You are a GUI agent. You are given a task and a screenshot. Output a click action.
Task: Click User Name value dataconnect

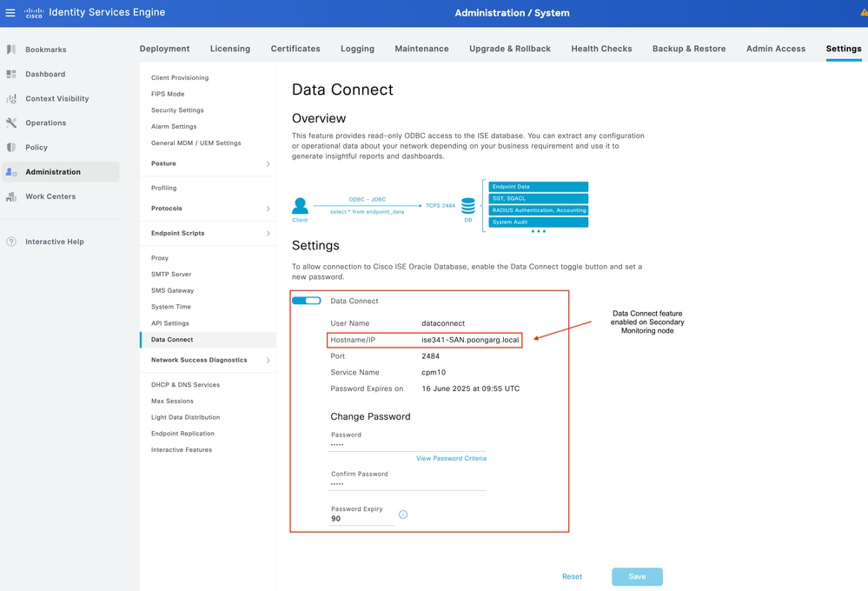443,323
